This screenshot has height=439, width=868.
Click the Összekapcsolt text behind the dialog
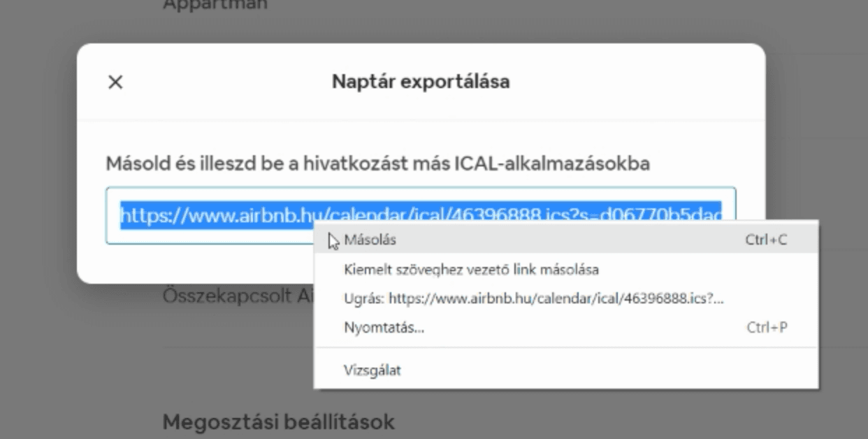point(238,295)
